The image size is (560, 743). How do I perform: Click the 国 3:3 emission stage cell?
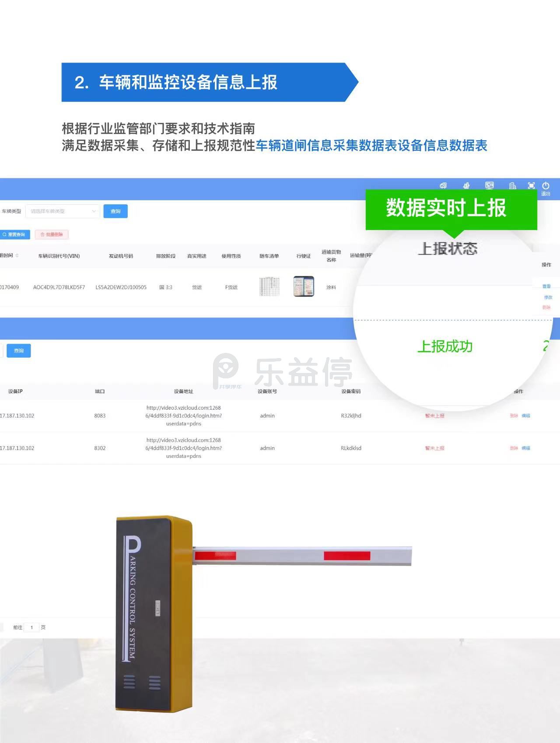tap(166, 287)
